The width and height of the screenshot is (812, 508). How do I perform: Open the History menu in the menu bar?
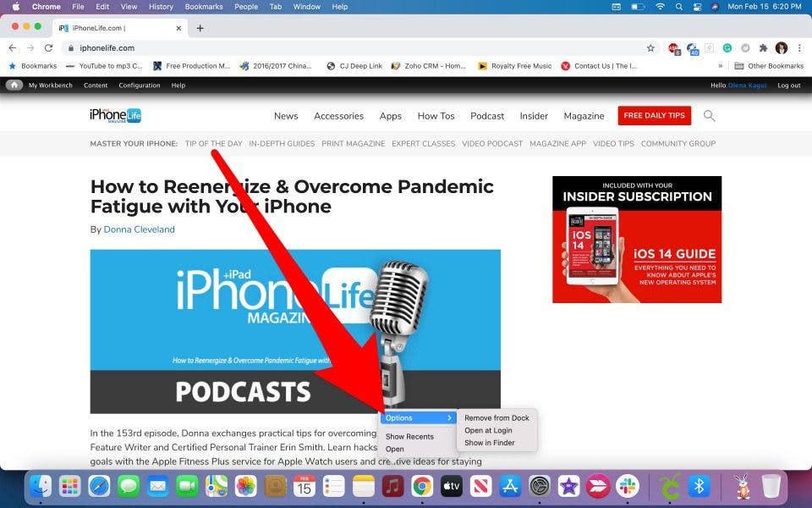[161, 7]
